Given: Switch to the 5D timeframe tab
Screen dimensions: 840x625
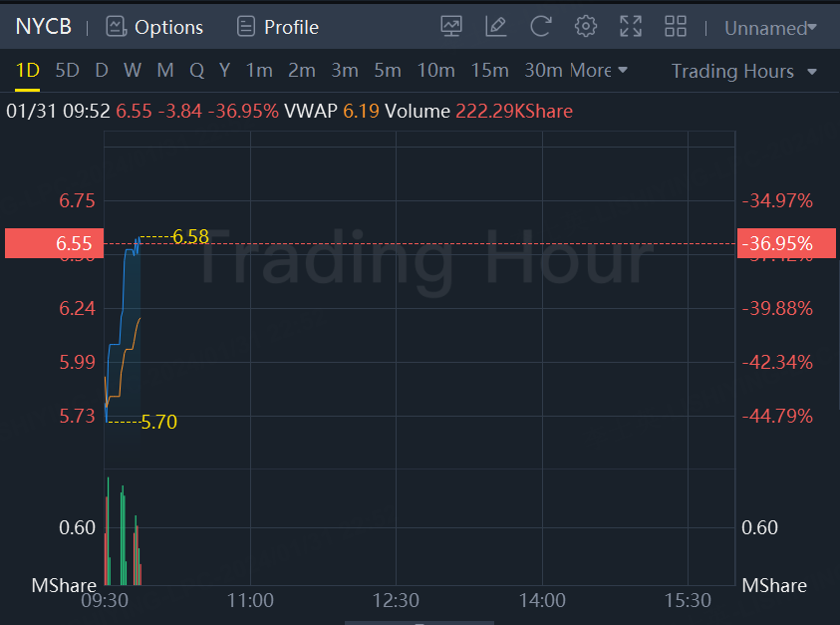Looking at the screenshot, I should point(68,70).
